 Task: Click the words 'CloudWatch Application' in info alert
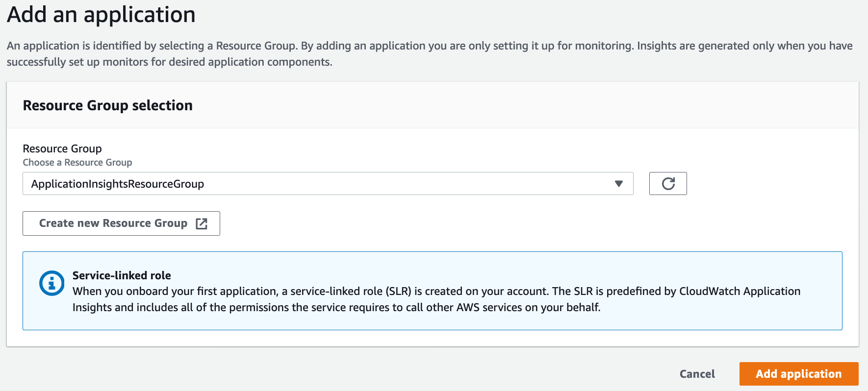pos(740,291)
